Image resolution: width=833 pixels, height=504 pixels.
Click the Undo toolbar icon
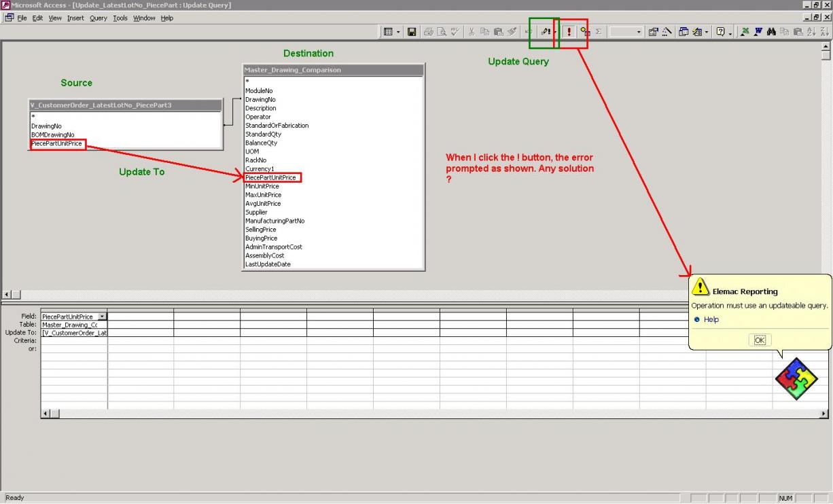coord(528,32)
